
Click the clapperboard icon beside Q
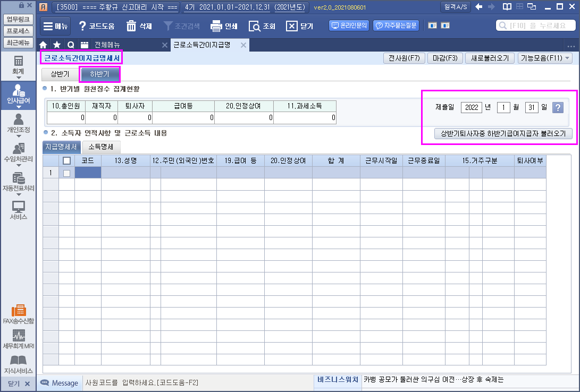coord(85,45)
